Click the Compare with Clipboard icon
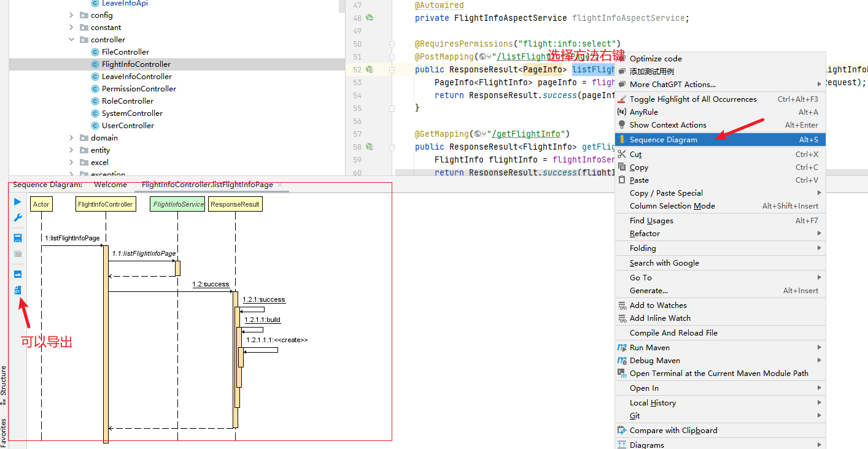868x449 pixels. (622, 431)
